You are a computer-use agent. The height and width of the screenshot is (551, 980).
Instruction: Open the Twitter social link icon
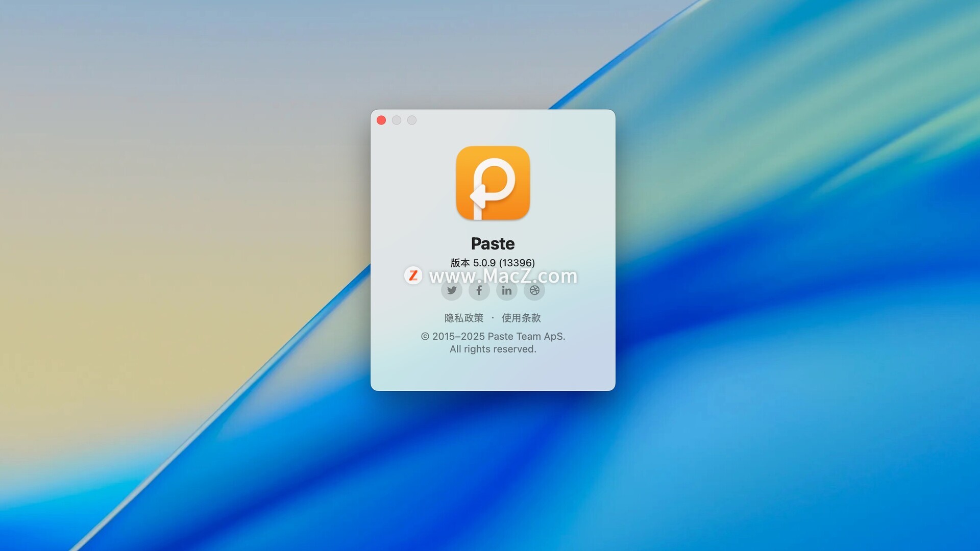[x=452, y=290]
